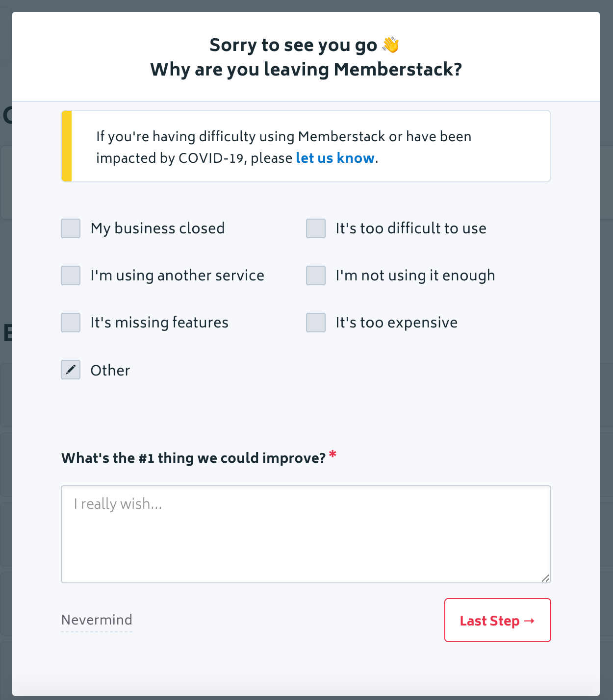Click the 'I really wish...' text area
This screenshot has width=613, height=700.
click(x=306, y=534)
